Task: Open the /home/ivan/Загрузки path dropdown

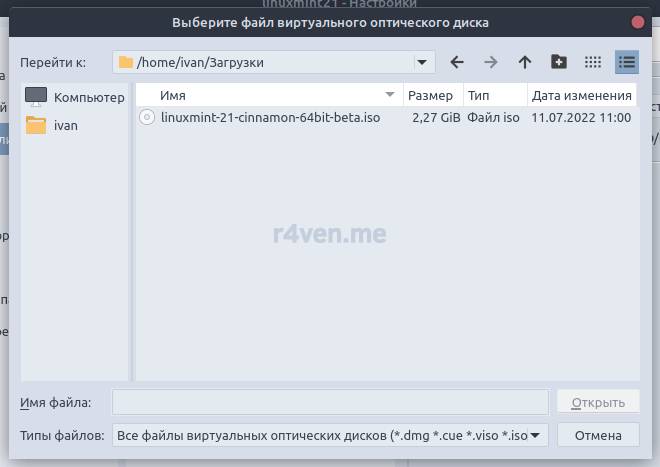Action: click(x=424, y=62)
